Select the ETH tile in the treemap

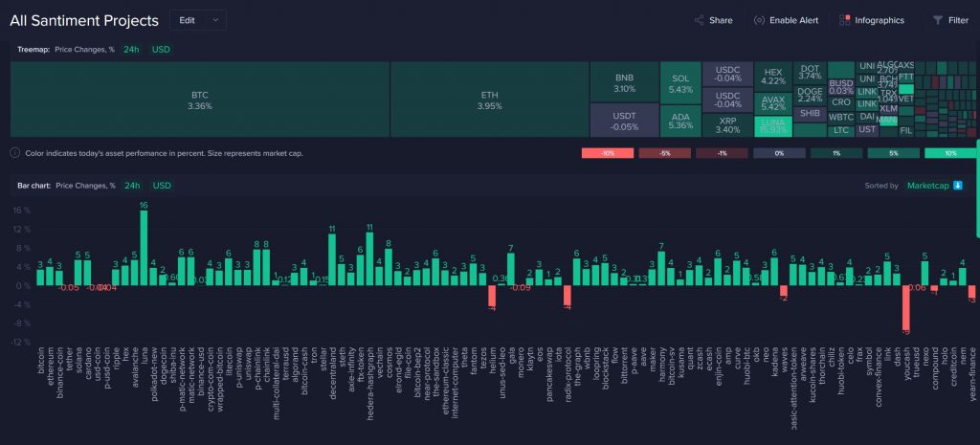pyautogui.click(x=489, y=100)
